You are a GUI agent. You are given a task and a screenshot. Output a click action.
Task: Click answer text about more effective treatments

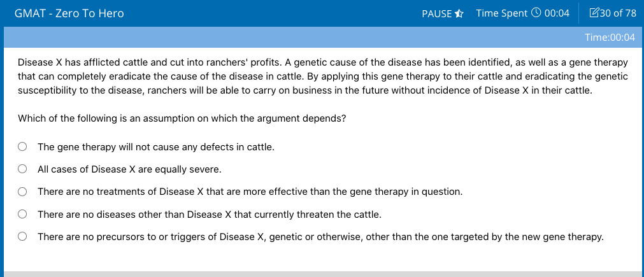(x=250, y=192)
